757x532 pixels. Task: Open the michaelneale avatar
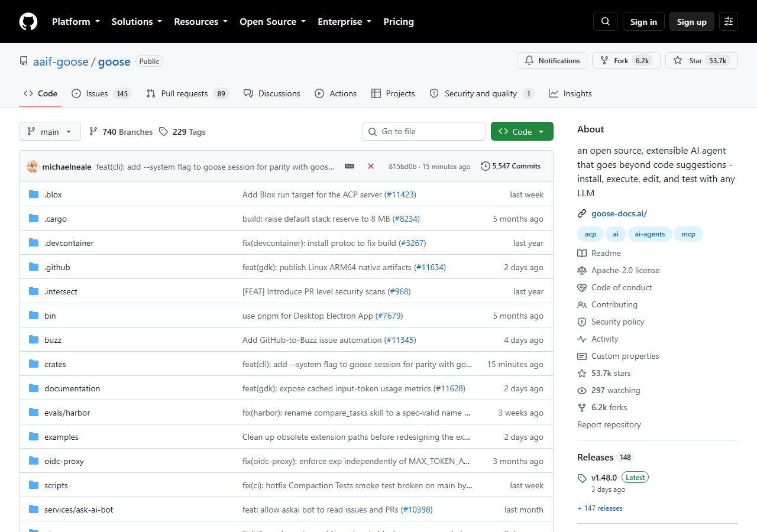tap(33, 167)
